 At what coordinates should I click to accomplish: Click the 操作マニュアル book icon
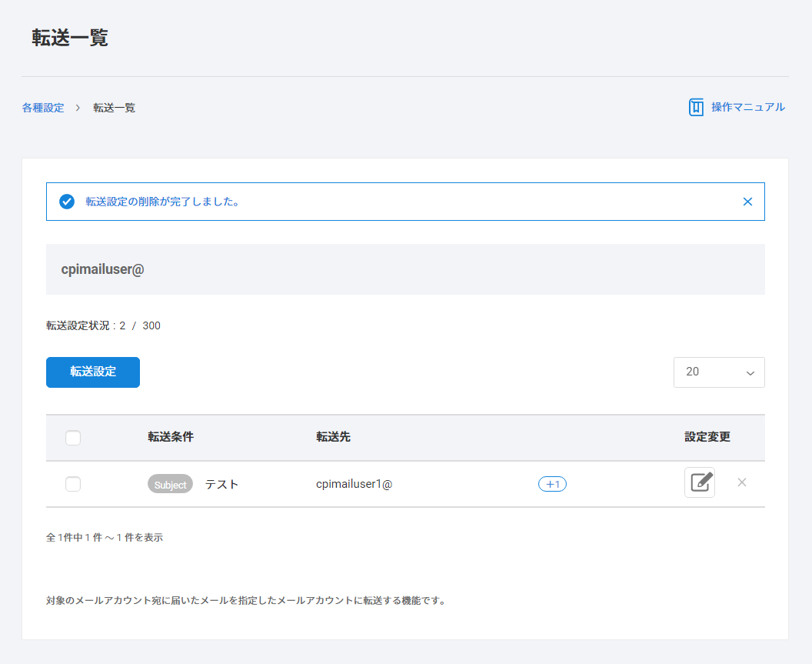click(696, 107)
